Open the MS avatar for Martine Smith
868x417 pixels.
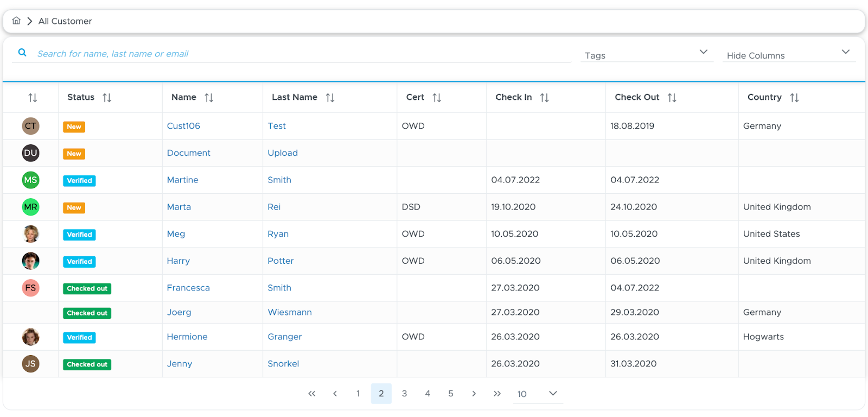pyautogui.click(x=30, y=180)
